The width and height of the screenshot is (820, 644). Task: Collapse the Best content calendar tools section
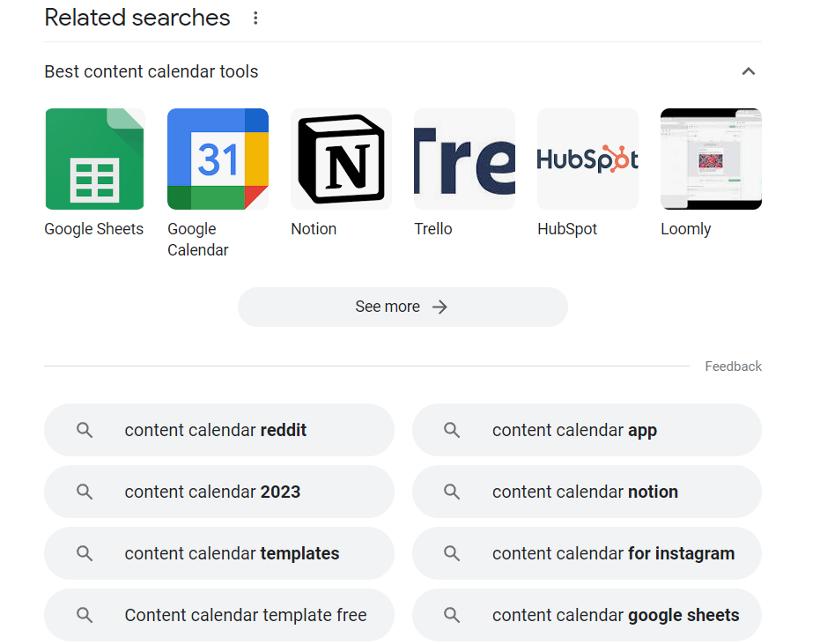point(749,71)
